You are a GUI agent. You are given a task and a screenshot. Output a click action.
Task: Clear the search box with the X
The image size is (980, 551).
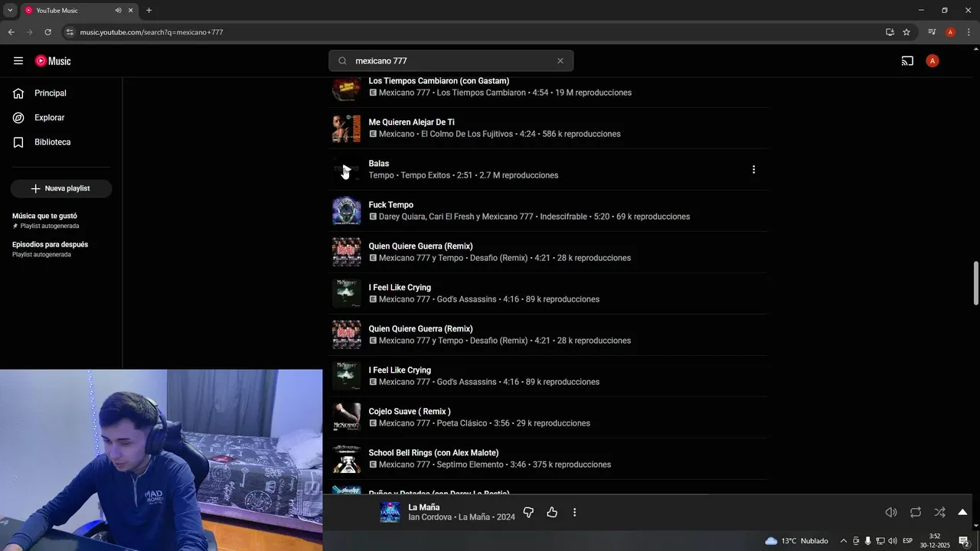[x=560, y=61]
